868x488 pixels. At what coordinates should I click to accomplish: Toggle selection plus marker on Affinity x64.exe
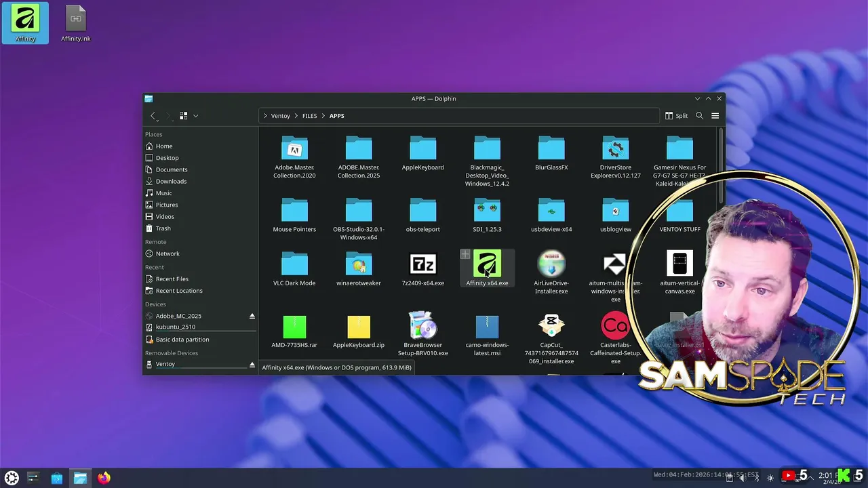tap(465, 255)
